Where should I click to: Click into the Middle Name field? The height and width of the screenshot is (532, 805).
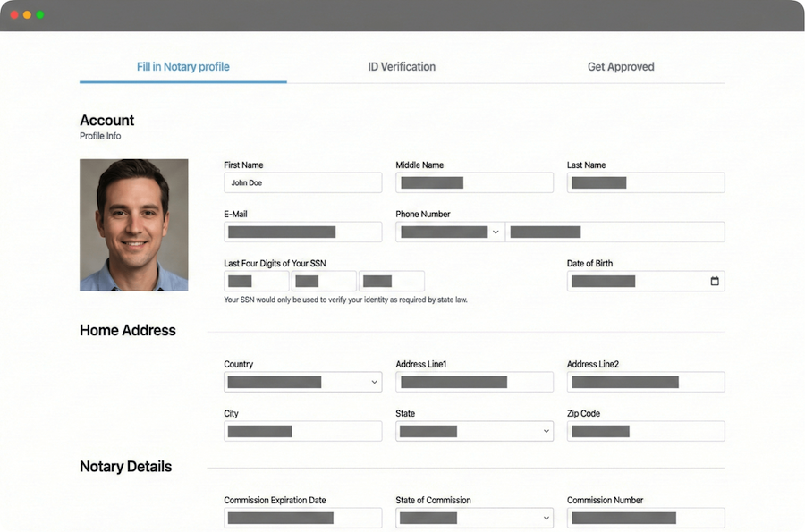pos(474,182)
